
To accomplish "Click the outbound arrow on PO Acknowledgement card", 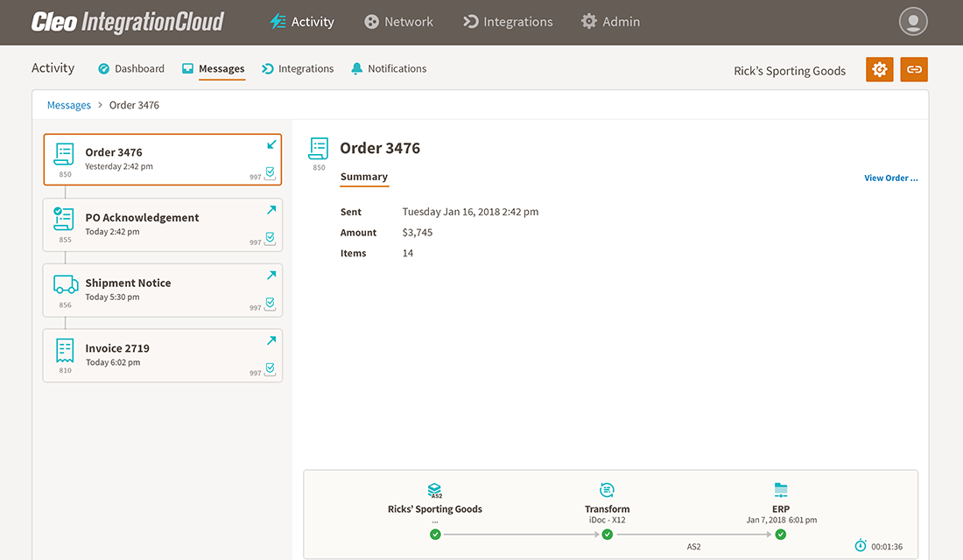I will tap(271, 210).
